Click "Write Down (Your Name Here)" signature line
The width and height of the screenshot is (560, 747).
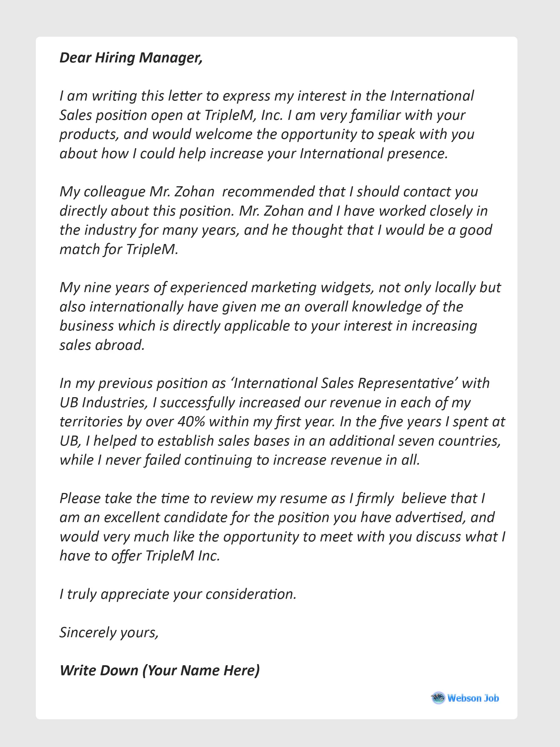(x=160, y=670)
